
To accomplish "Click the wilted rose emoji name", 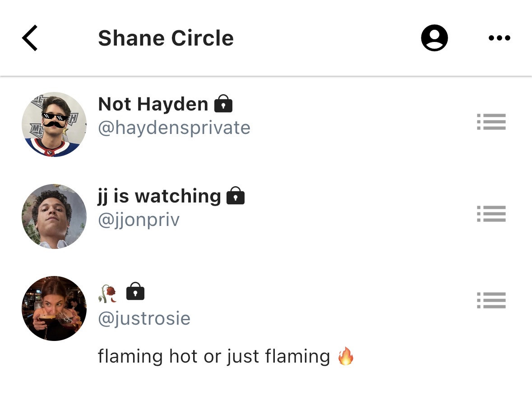I will [107, 294].
